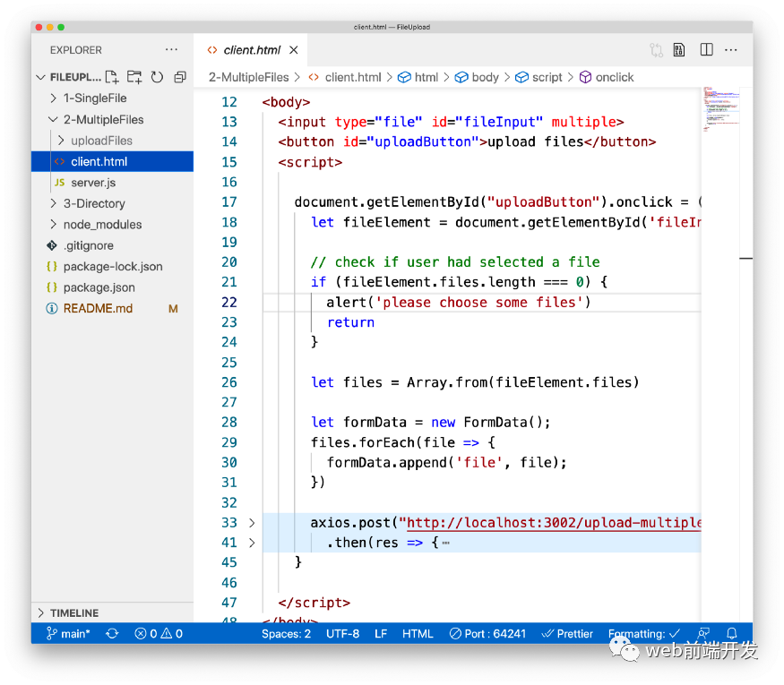The image size is (784, 685).
Task: Click line number 22 in the gutter
Action: [229, 303]
